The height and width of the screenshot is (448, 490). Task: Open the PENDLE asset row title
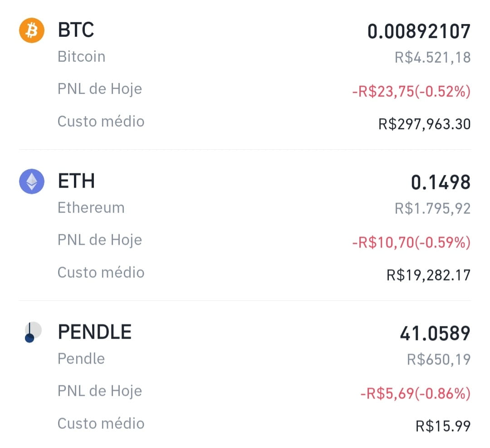94,332
